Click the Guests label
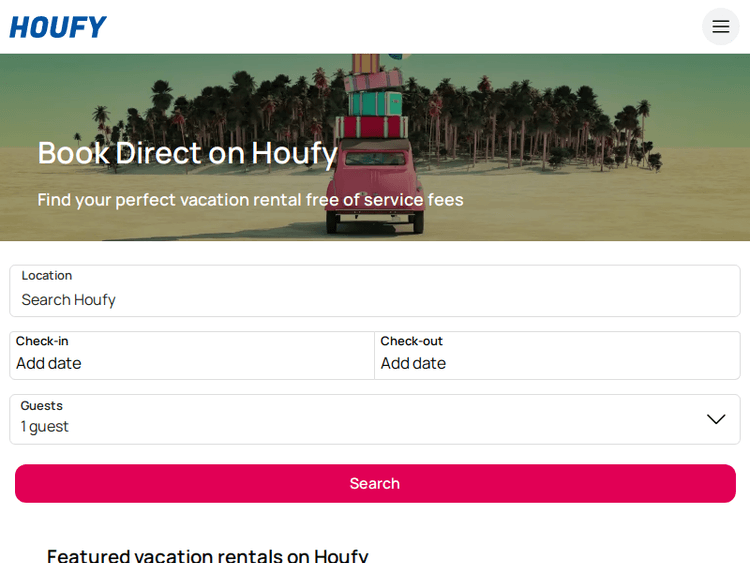The height and width of the screenshot is (563, 750). (x=42, y=406)
